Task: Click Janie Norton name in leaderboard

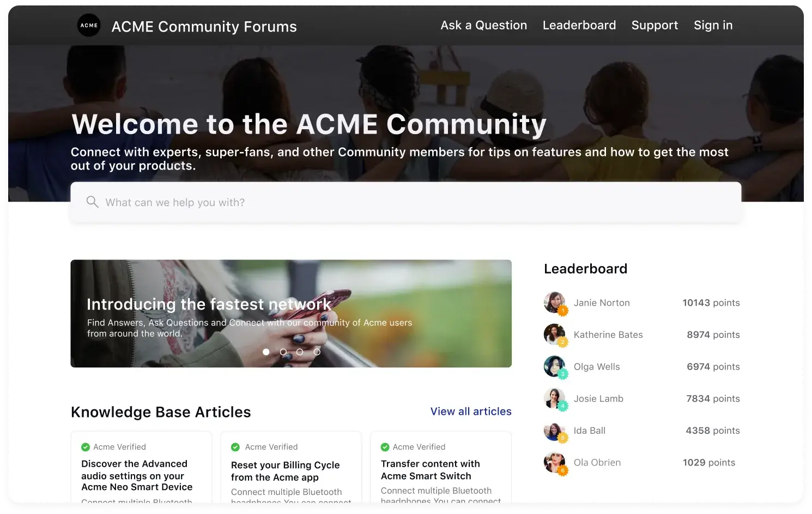Action: [x=602, y=303]
